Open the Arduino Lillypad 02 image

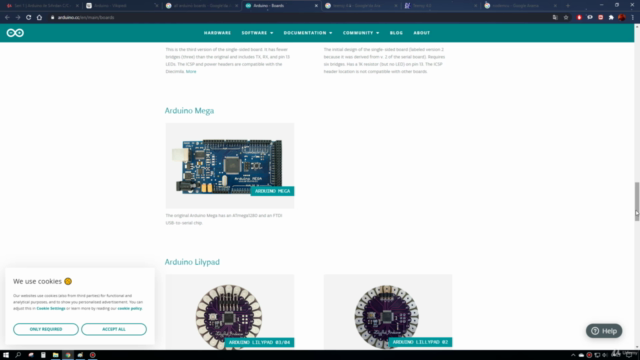click(388, 312)
